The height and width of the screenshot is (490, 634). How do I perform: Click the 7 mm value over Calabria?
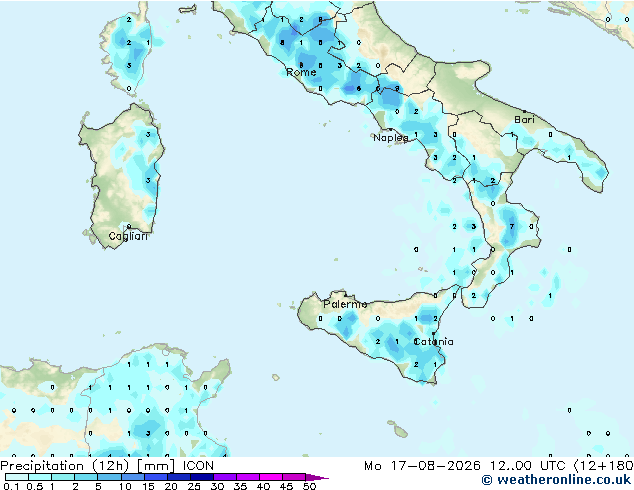coord(512,226)
